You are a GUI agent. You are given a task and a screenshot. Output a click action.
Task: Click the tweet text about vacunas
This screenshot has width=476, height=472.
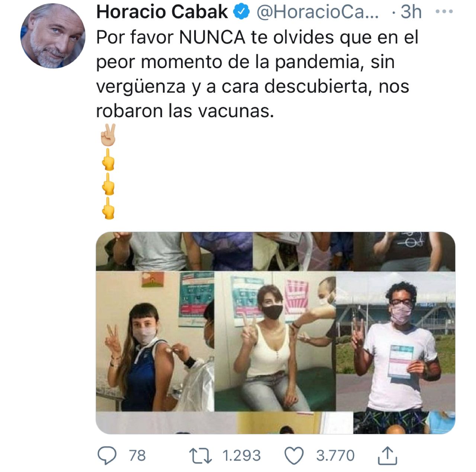tap(257, 74)
